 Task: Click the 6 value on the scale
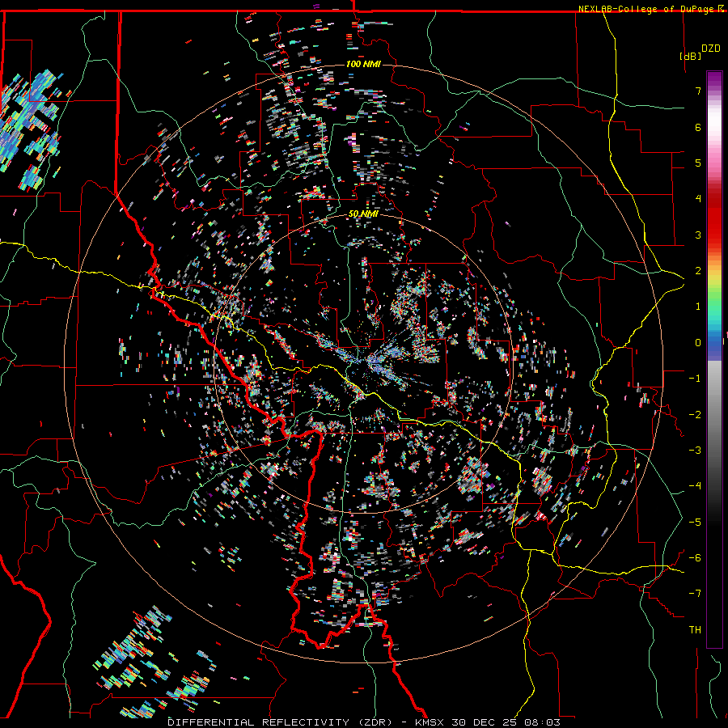pyautogui.click(x=698, y=127)
